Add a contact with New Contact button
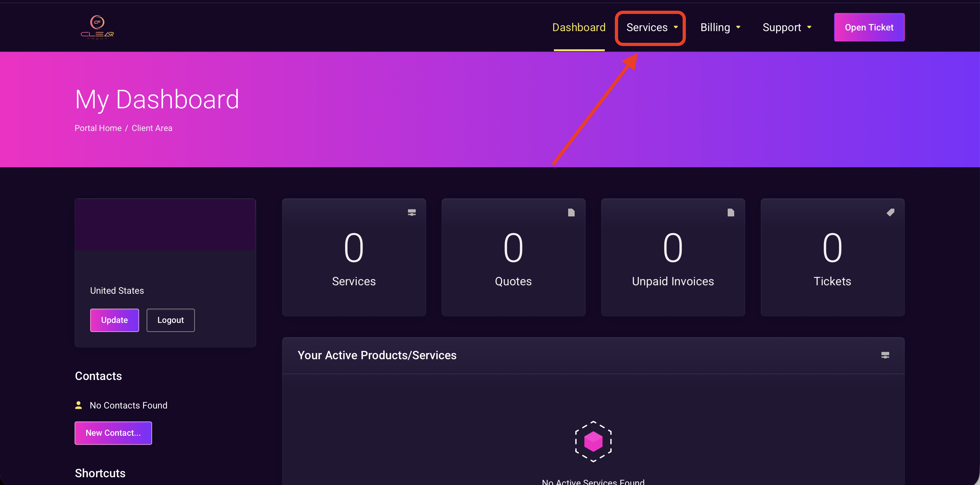This screenshot has width=980, height=485. tap(113, 433)
